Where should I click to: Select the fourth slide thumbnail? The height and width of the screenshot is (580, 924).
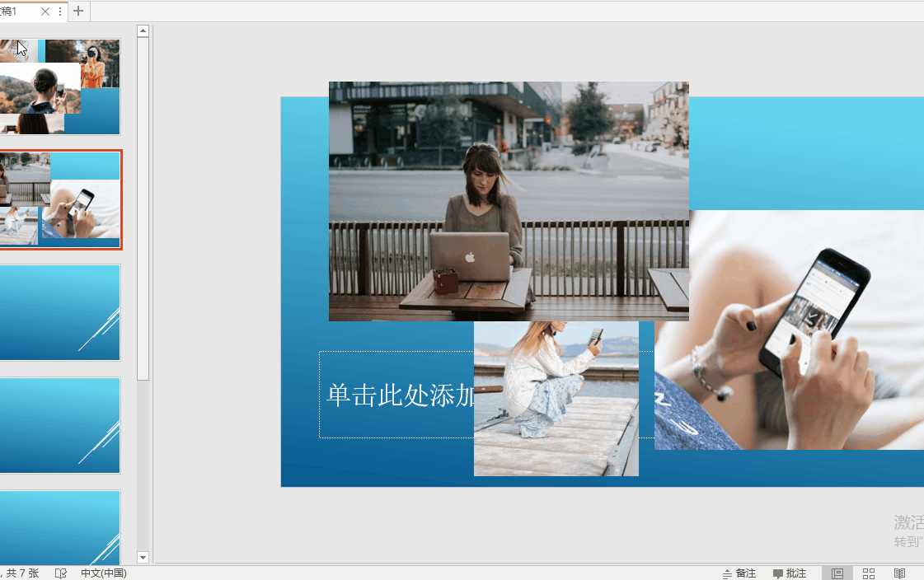tap(59, 425)
